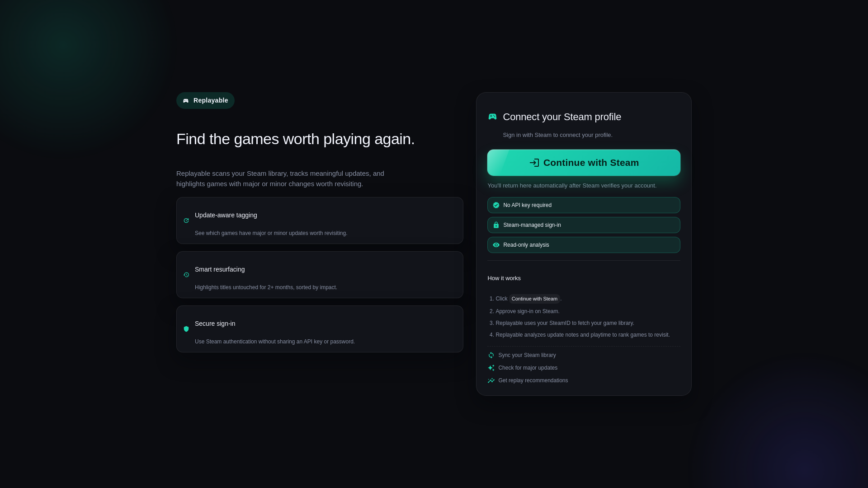Click the lock icon for Steam-managed sign-in
This screenshot has width=868, height=488.
coord(496,225)
